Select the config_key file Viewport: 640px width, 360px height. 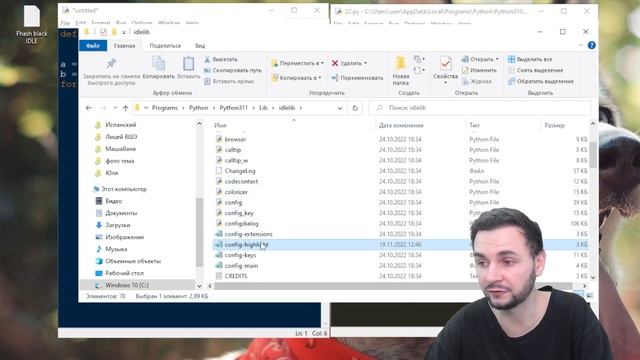[239, 213]
